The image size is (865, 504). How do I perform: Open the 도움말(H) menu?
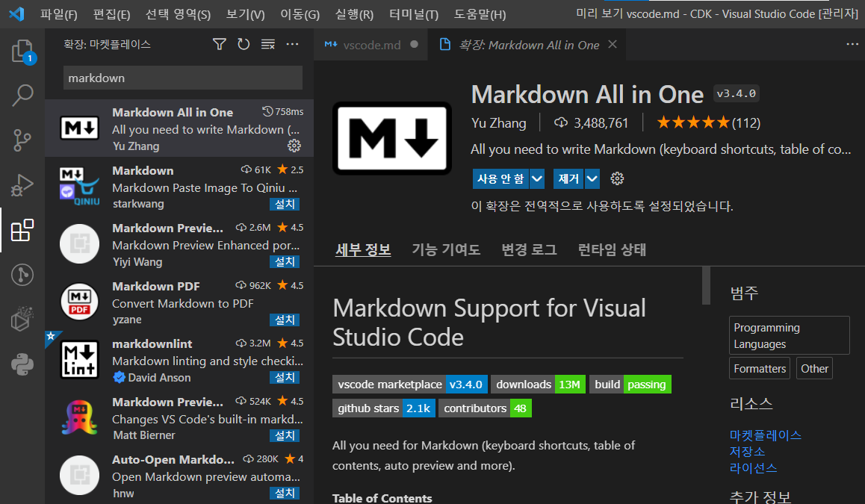(480, 14)
